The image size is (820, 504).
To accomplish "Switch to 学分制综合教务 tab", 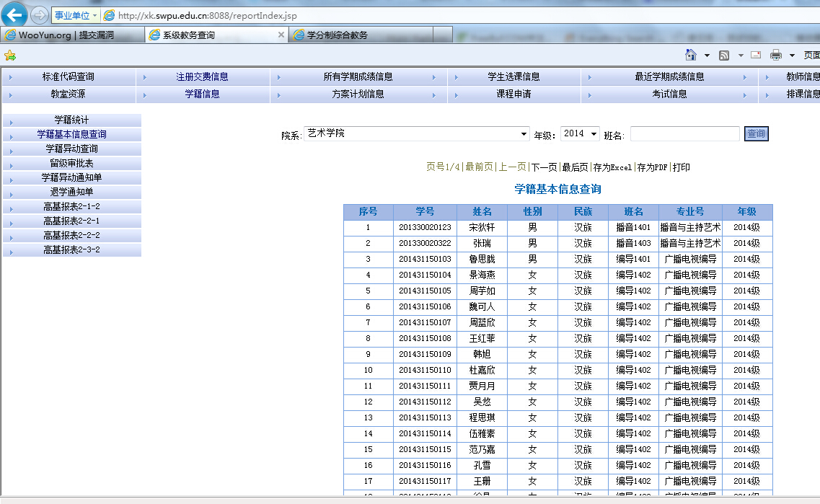I will click(361, 35).
